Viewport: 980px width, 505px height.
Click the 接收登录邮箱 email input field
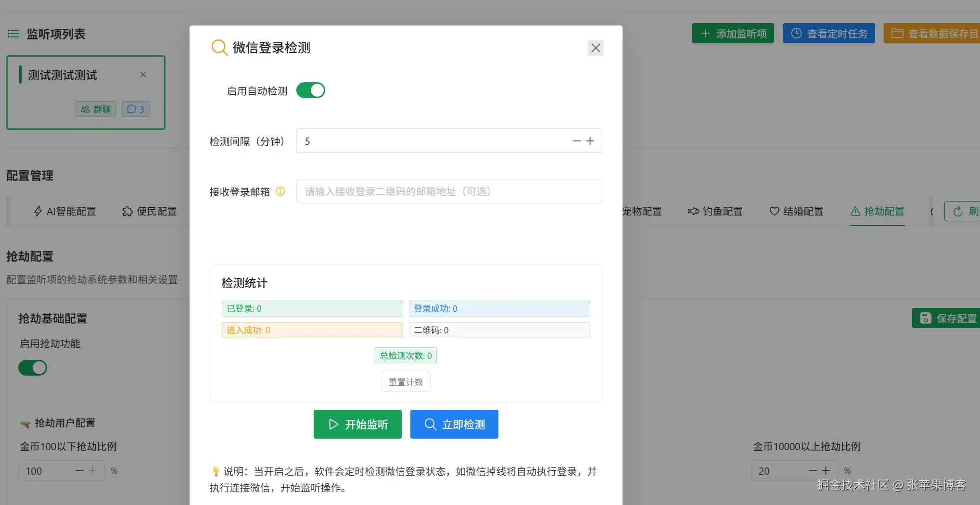pyautogui.click(x=448, y=191)
